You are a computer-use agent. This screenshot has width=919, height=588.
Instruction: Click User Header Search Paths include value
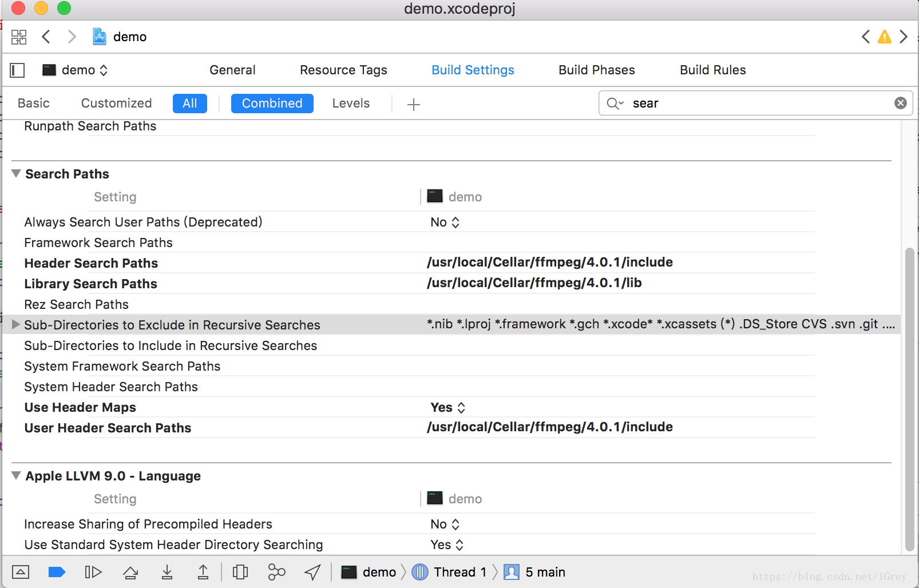point(550,427)
